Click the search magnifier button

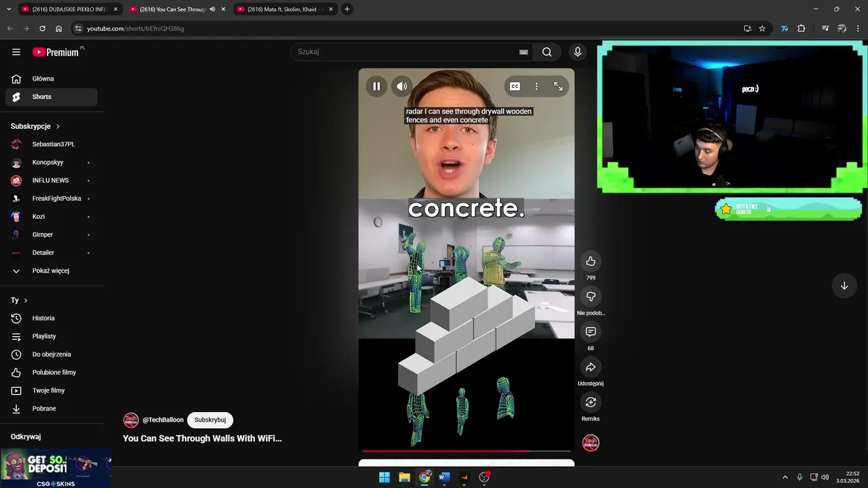(x=547, y=52)
